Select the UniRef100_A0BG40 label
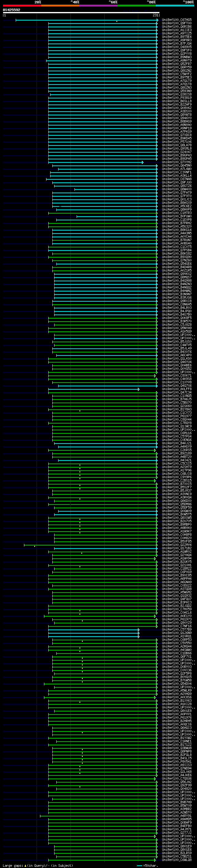The image size is (197, 868). click(x=177, y=244)
